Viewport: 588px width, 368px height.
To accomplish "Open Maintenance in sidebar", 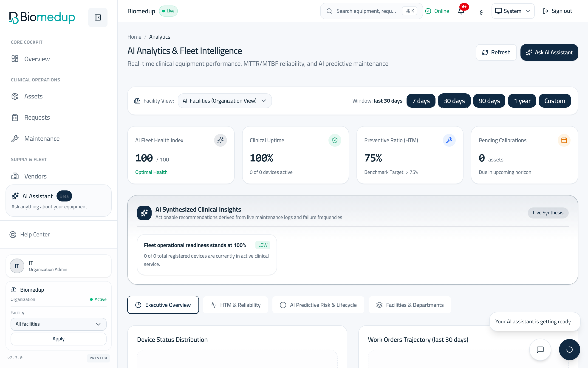I will coord(58,139).
